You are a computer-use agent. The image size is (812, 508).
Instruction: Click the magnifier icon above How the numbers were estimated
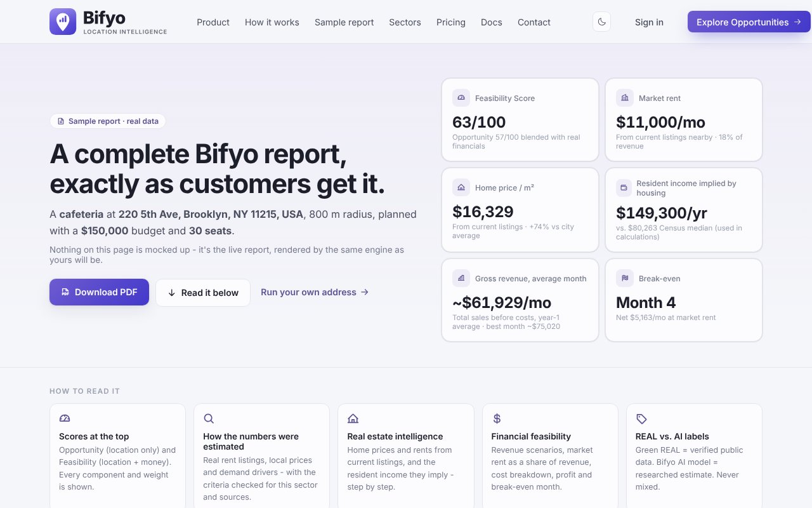pos(209,418)
